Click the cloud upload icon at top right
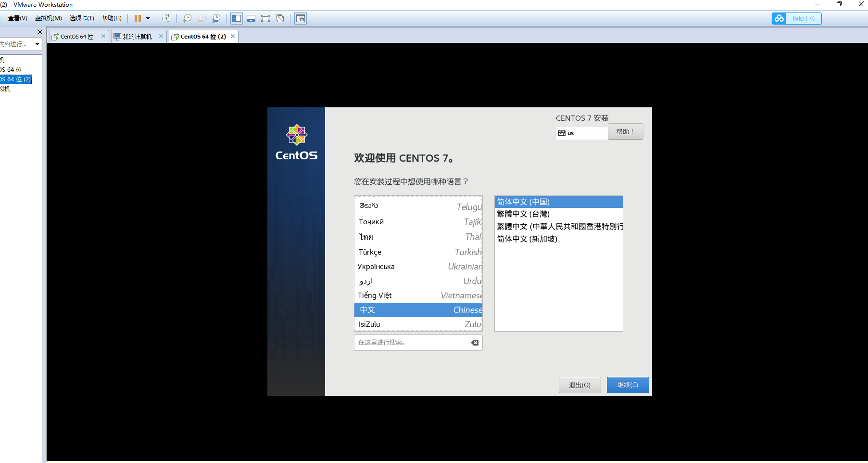Image resolution: width=868 pixels, height=463 pixels. [779, 18]
